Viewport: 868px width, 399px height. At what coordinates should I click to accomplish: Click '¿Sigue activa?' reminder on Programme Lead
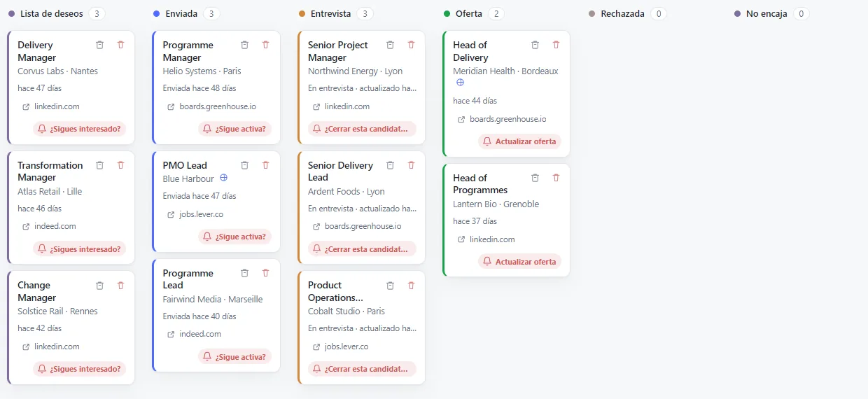pyautogui.click(x=235, y=357)
